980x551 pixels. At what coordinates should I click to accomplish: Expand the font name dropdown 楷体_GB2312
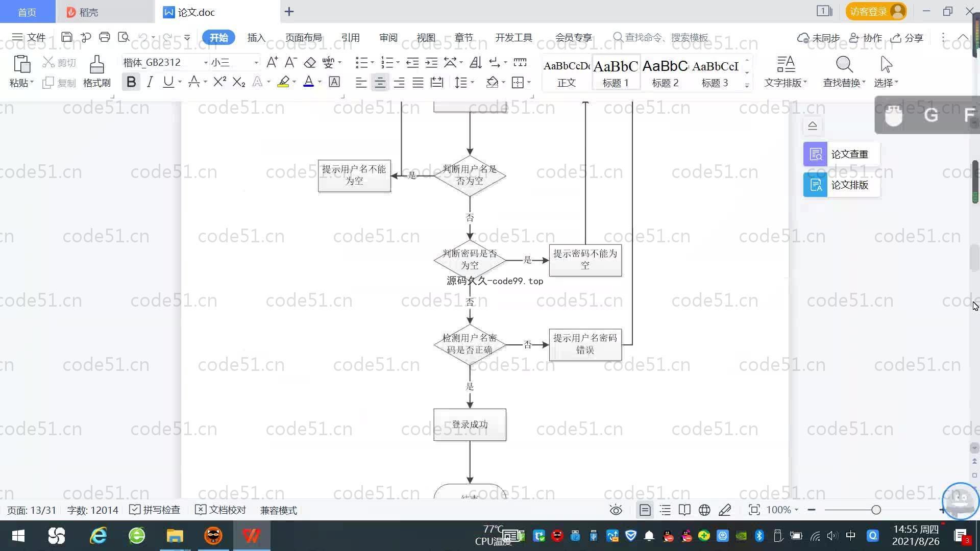[x=206, y=62]
